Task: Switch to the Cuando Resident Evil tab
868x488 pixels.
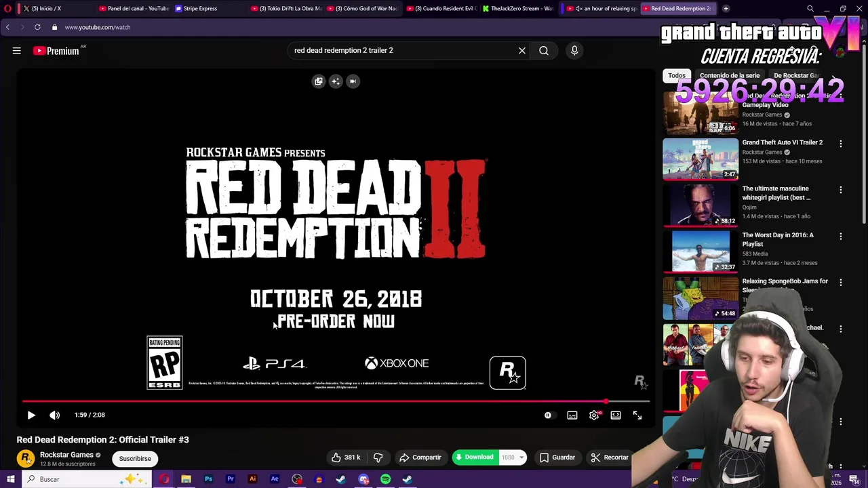Action: tap(441, 9)
